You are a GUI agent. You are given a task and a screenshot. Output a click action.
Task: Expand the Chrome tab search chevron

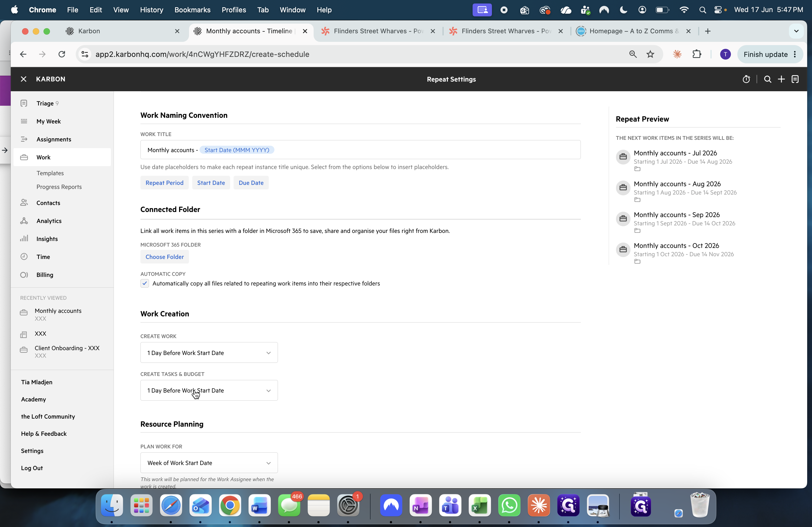796,31
